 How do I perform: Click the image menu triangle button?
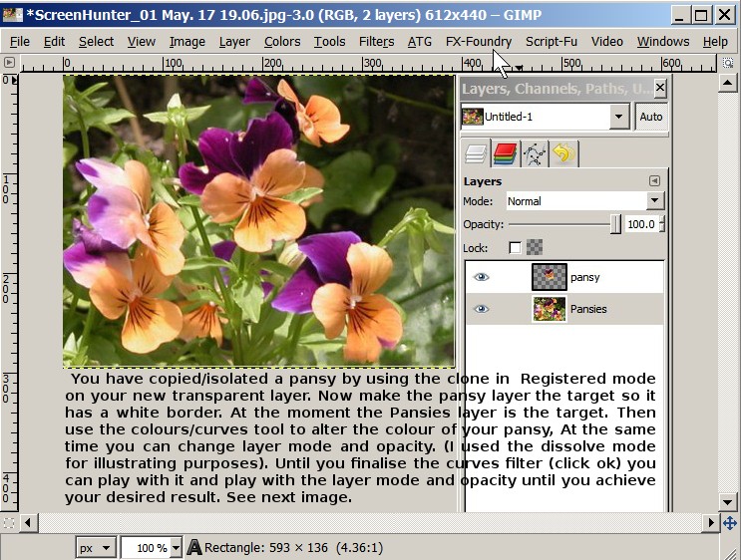[x=9, y=63]
